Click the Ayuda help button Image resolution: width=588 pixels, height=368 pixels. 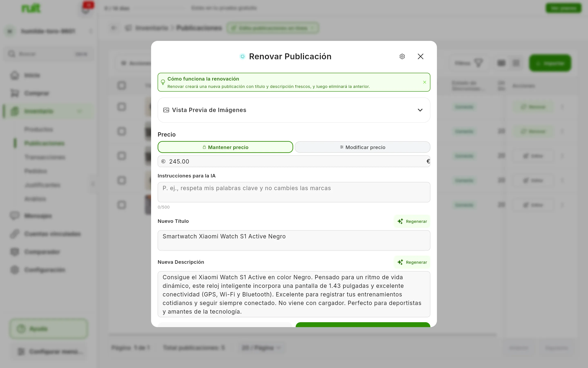pyautogui.click(x=49, y=329)
